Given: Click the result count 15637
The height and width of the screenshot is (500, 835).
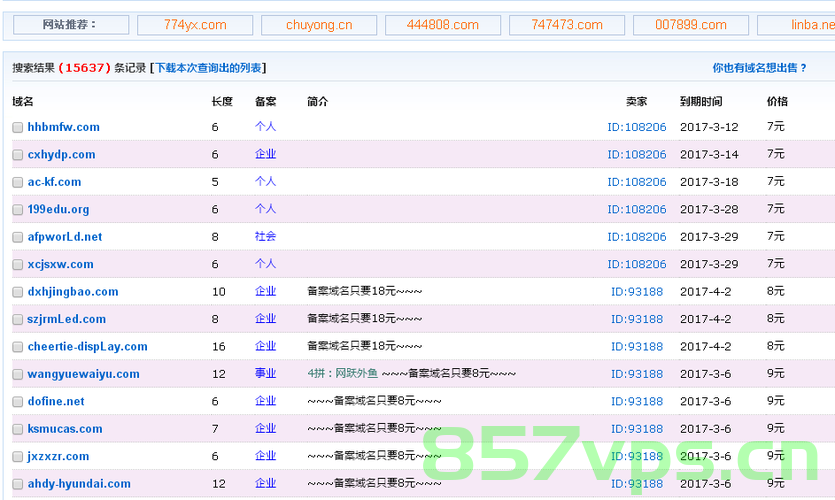Looking at the screenshot, I should [84, 68].
